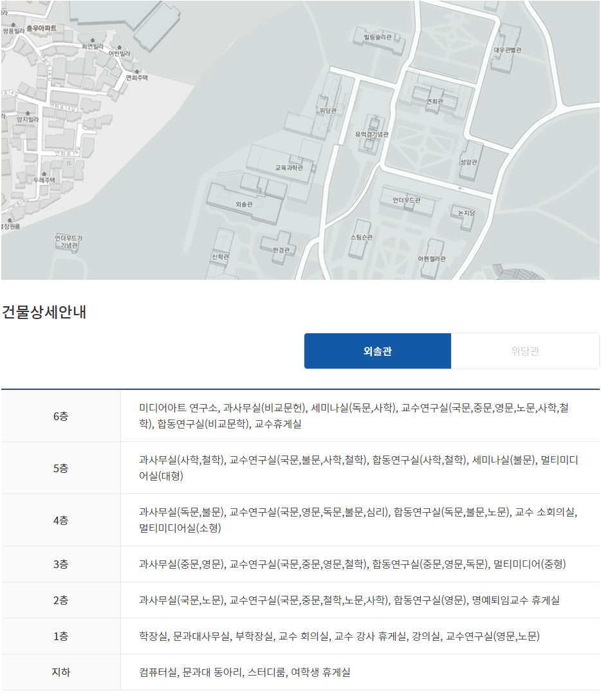Click the 빌링슬리관 building on map
The width and height of the screenshot is (601, 700).
pyautogui.click(x=377, y=37)
